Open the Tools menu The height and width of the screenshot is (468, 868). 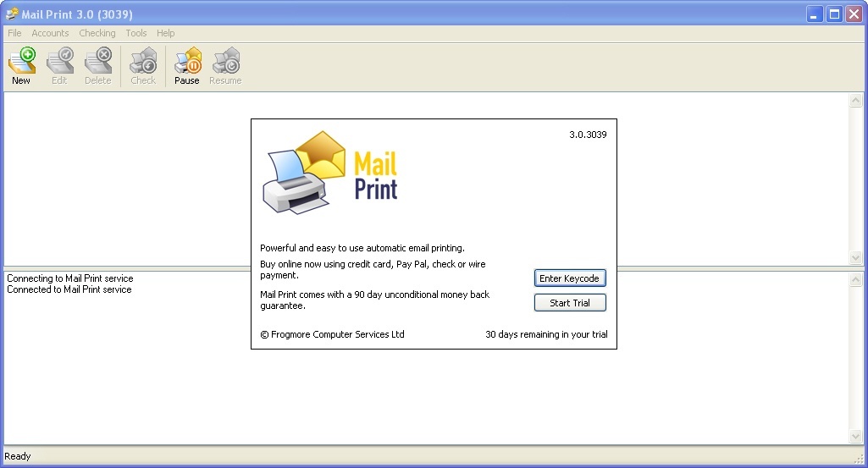pyautogui.click(x=136, y=33)
